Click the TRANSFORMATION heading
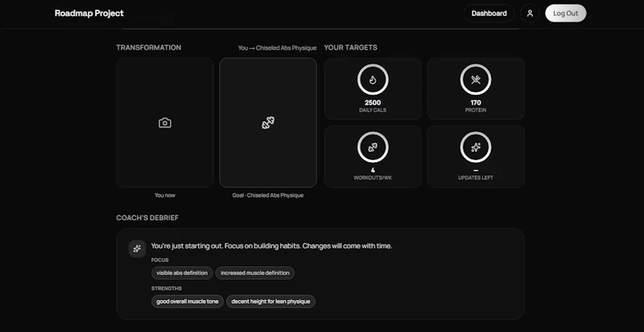Screen dimensions: 644x332 click(149, 47)
